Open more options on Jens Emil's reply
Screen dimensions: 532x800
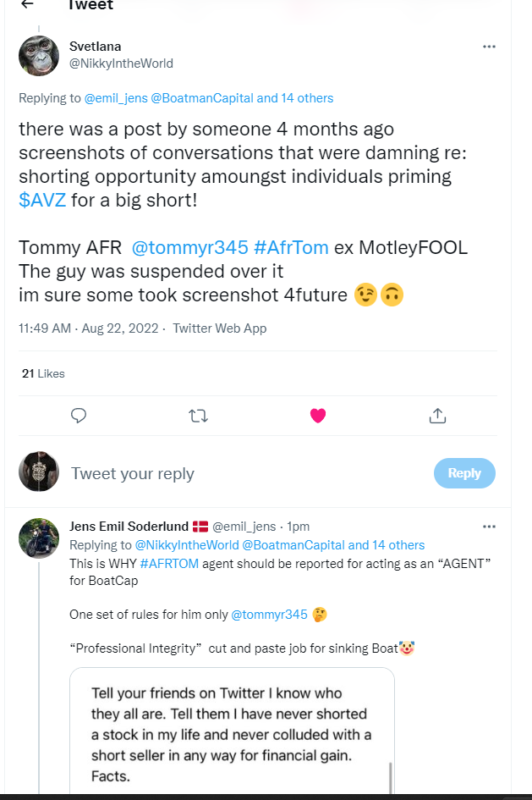[489, 527]
